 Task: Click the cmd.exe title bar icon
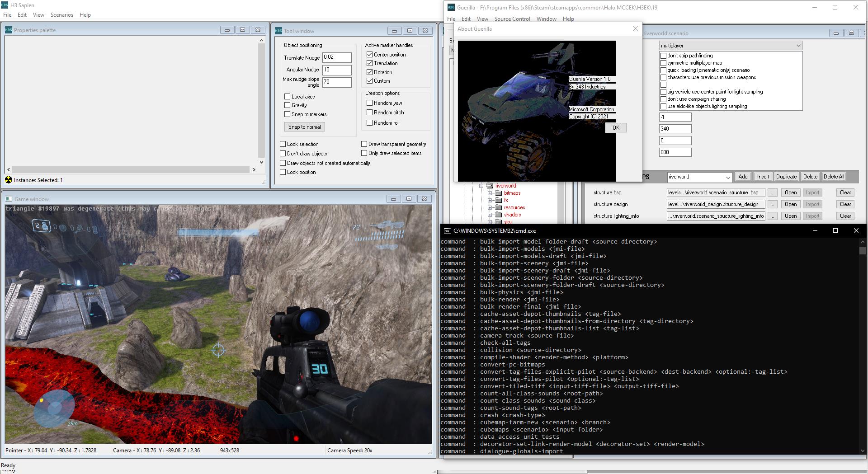447,230
